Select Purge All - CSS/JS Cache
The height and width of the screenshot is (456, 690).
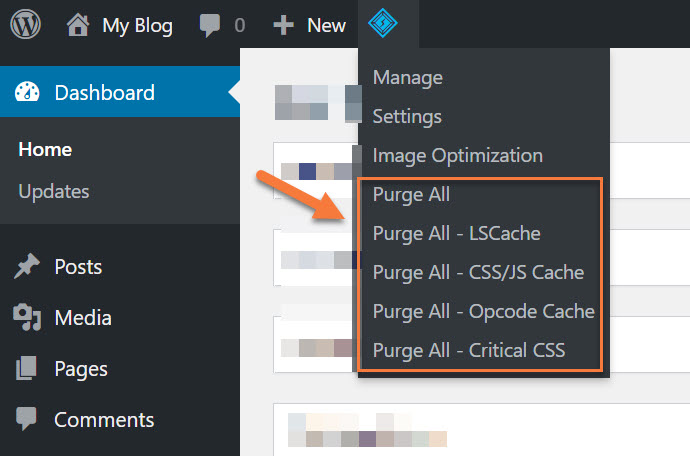478,272
